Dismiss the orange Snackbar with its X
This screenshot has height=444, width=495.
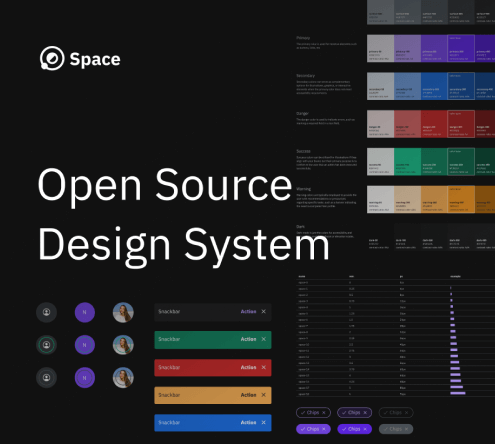[264, 395]
